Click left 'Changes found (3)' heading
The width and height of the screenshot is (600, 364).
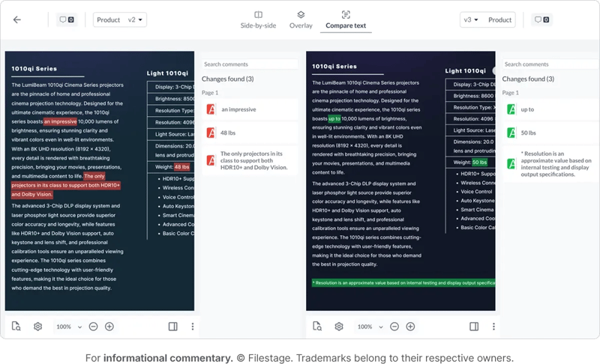pyautogui.click(x=228, y=79)
